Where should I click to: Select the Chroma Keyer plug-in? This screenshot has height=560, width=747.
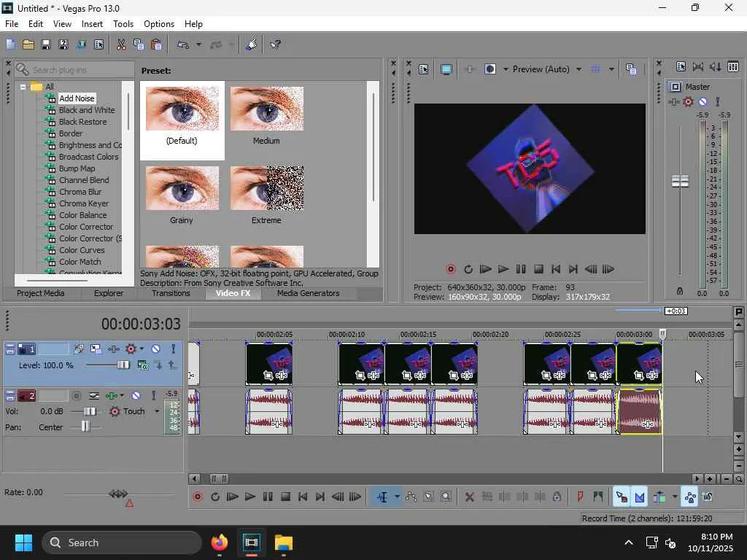pos(84,204)
